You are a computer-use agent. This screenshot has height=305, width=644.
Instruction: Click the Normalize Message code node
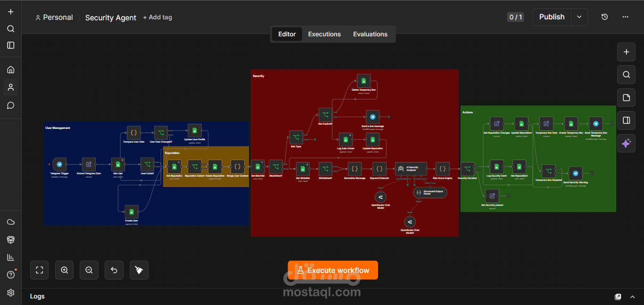pyautogui.click(x=355, y=169)
